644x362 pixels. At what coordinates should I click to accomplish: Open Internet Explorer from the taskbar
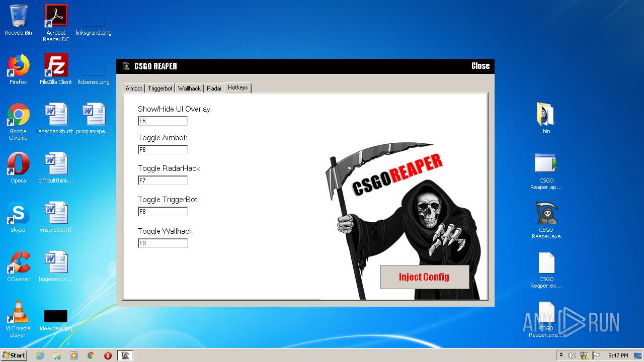point(40,355)
